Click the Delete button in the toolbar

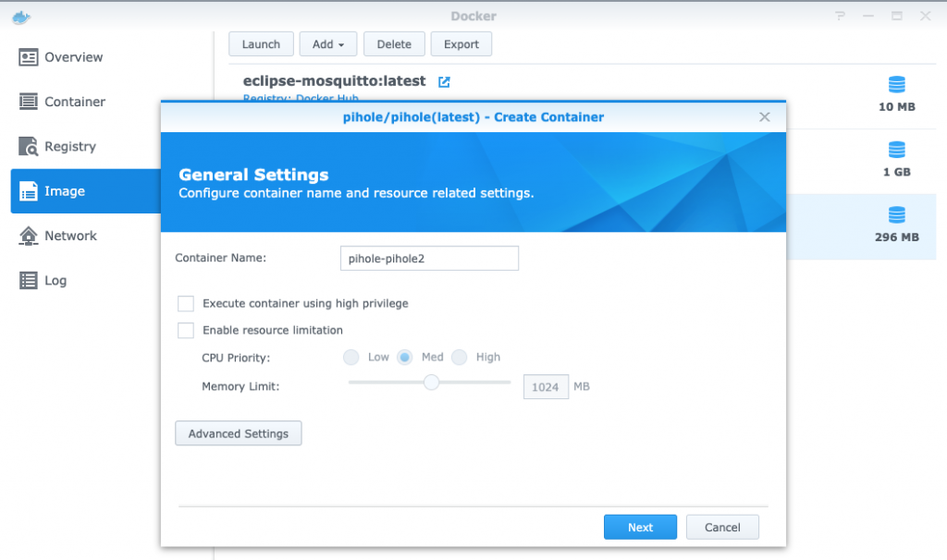tap(394, 44)
